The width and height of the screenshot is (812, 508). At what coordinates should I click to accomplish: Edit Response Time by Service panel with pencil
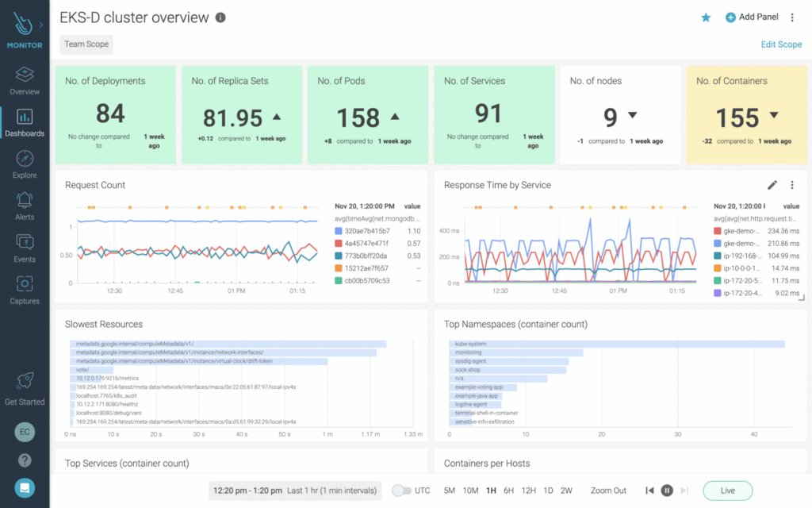[772, 185]
